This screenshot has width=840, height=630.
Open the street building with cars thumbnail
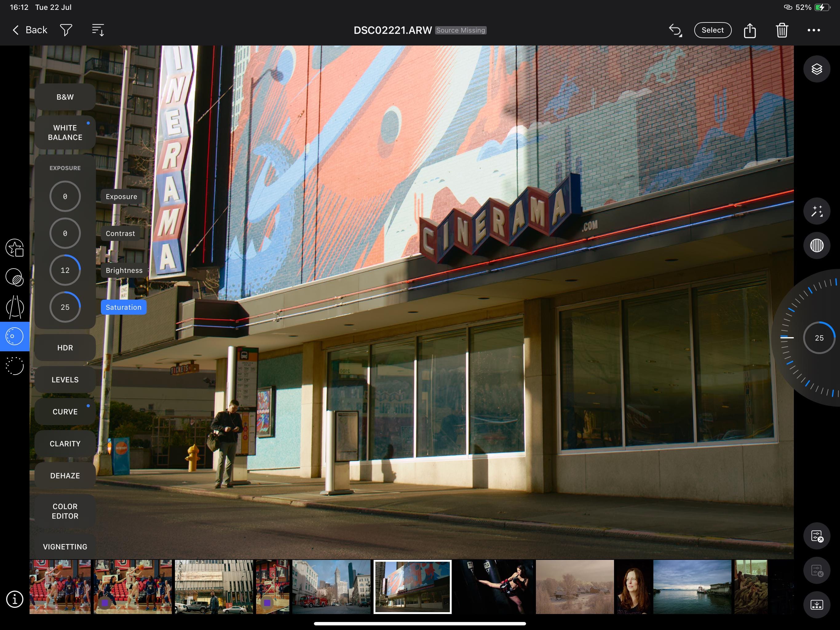point(214,587)
